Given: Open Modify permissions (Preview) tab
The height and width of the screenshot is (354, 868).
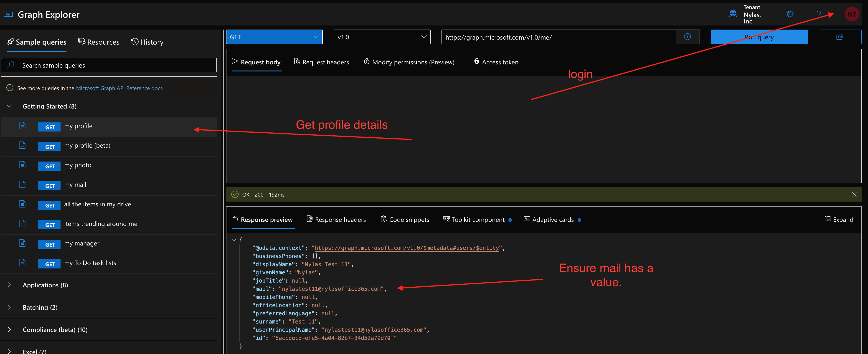Looking at the screenshot, I should (x=409, y=62).
